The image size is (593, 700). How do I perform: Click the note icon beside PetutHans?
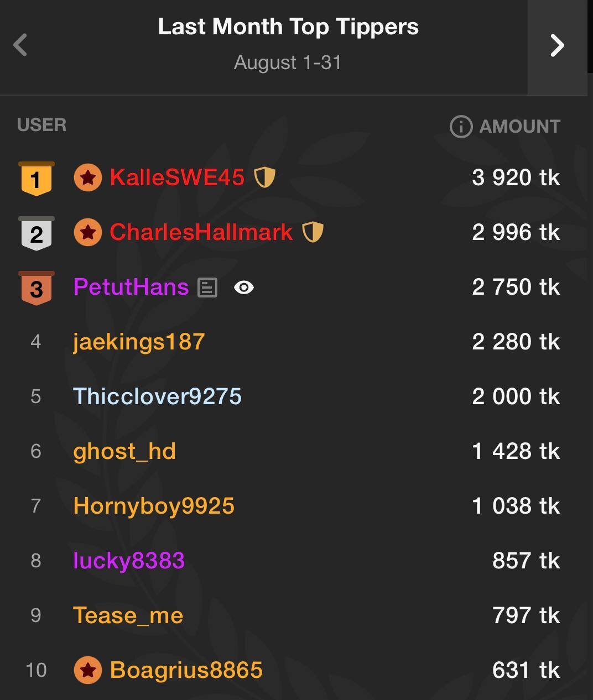207,288
